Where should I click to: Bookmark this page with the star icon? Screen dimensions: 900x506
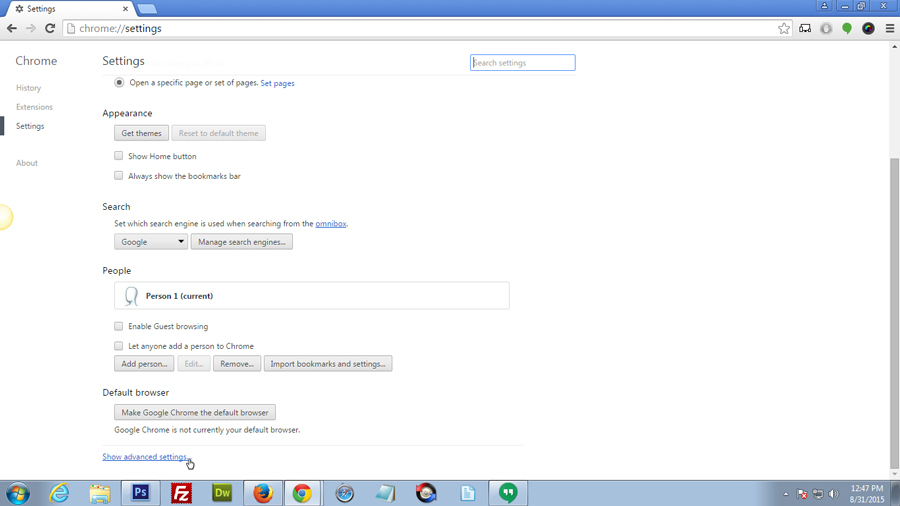click(x=783, y=28)
